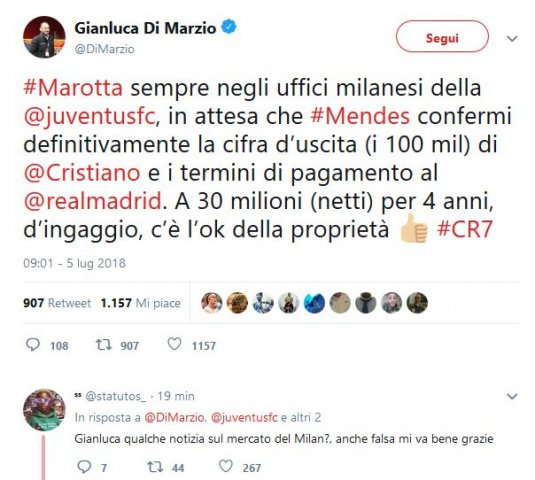Click the reply icon under main tweet

[33, 345]
